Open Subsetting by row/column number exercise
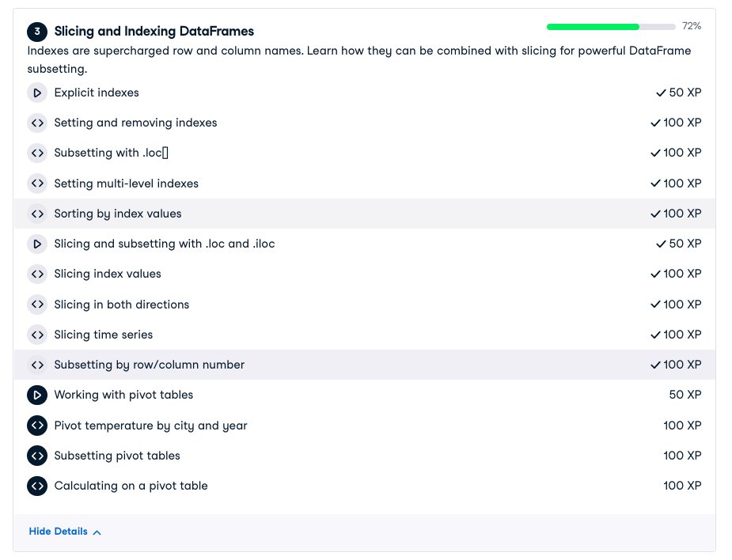This screenshot has width=732, height=560. coord(149,365)
